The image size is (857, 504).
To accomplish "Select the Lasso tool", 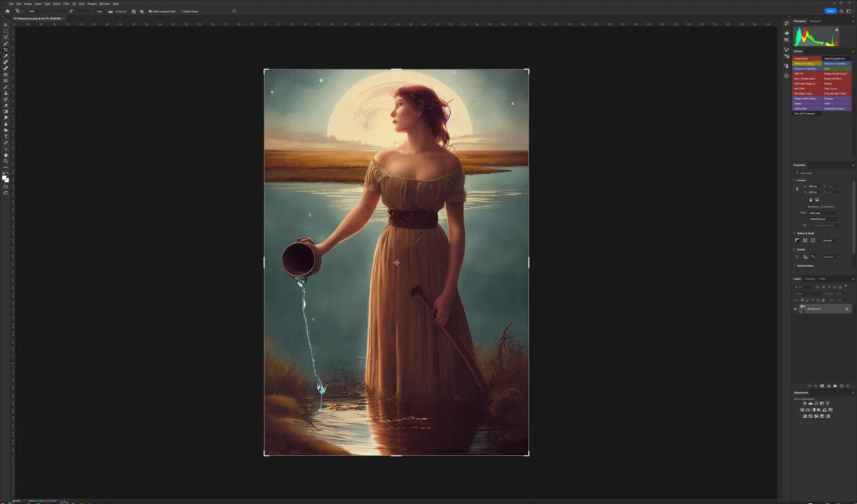I will click(6, 37).
